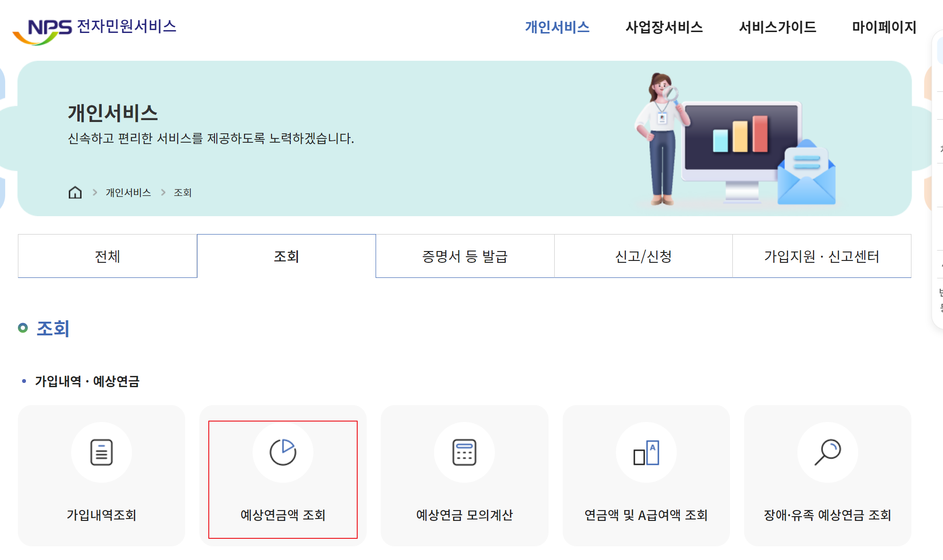Select the 가입지원·신고센터 tab
The width and height of the screenshot is (943, 560).
coord(823,256)
